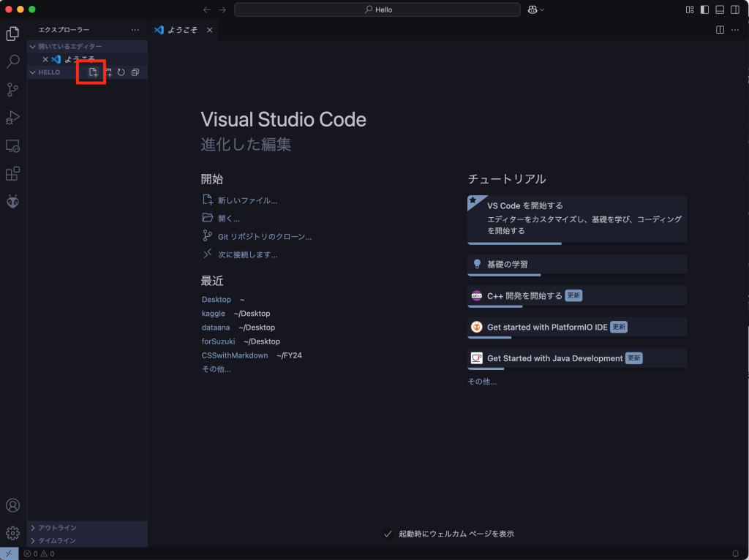
Task: Click the Refresh Explorer icon
Action: coord(121,72)
